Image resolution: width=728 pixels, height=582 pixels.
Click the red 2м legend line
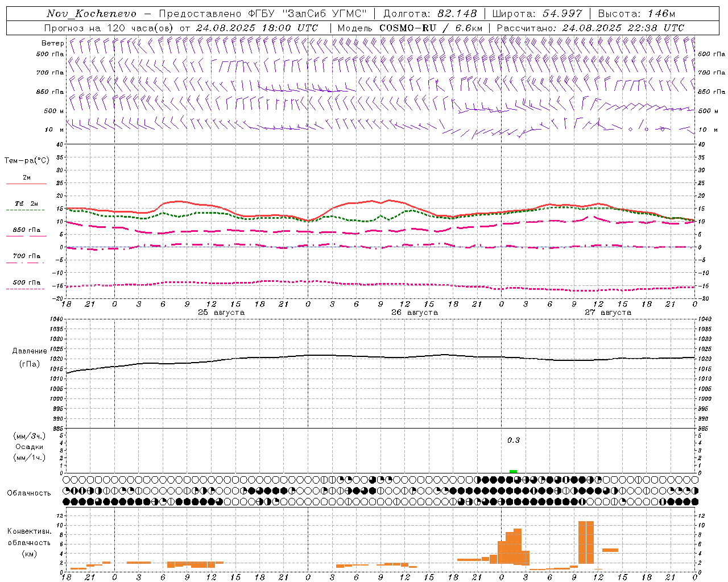click(x=26, y=184)
